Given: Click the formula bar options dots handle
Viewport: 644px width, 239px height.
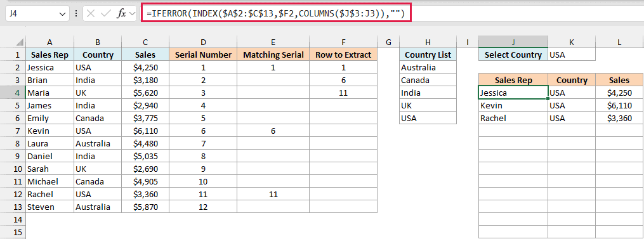Looking at the screenshot, I should point(76,13).
